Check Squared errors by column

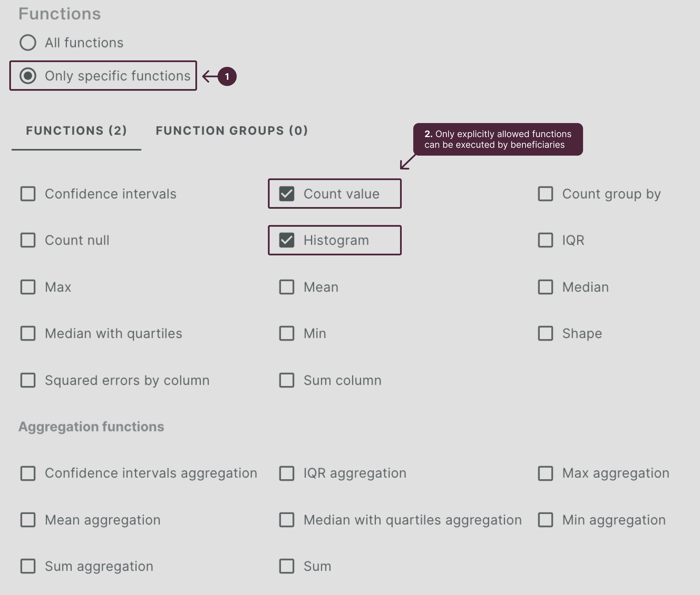point(28,380)
